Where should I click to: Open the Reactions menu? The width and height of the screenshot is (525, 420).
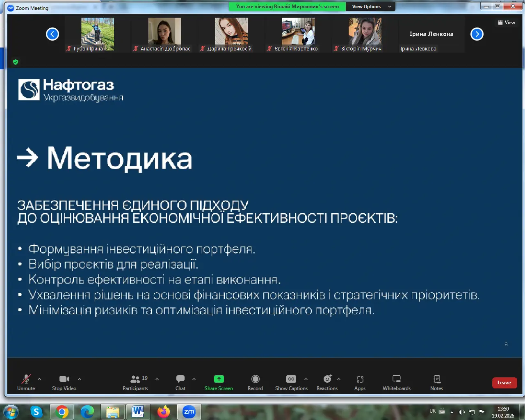point(327,382)
